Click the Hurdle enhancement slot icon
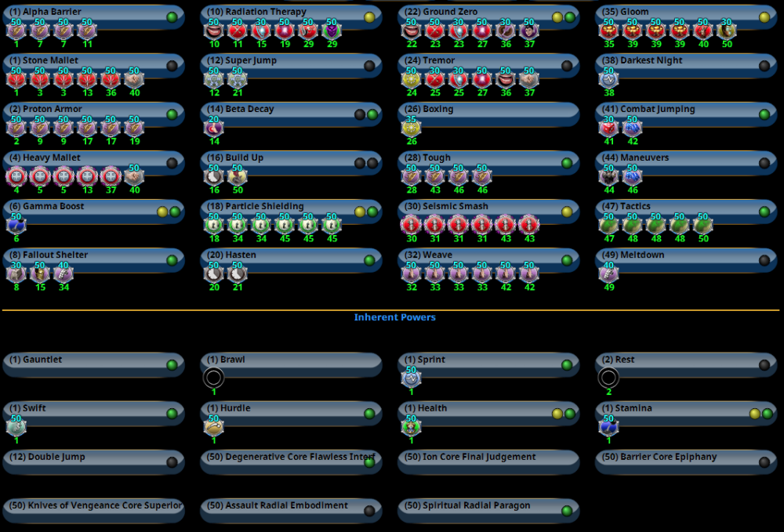Image resolution: width=784 pixels, height=532 pixels. 213,427
